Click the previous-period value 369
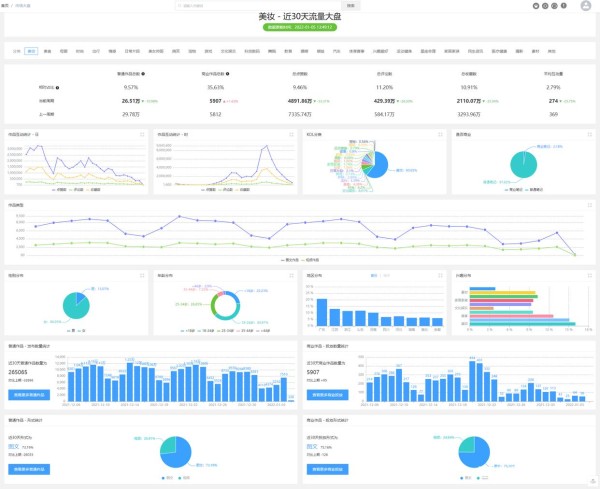Screen dimensions: 600x489 tap(553, 114)
